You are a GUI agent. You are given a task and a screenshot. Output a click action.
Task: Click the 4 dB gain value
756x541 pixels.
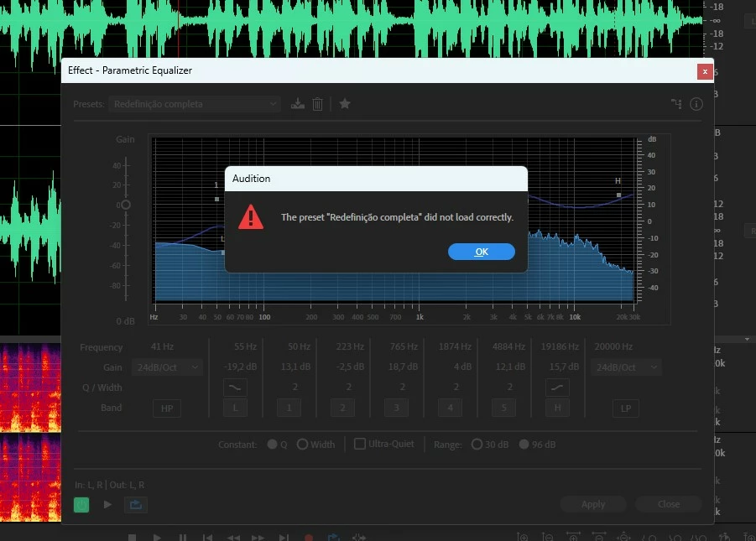[462, 367]
